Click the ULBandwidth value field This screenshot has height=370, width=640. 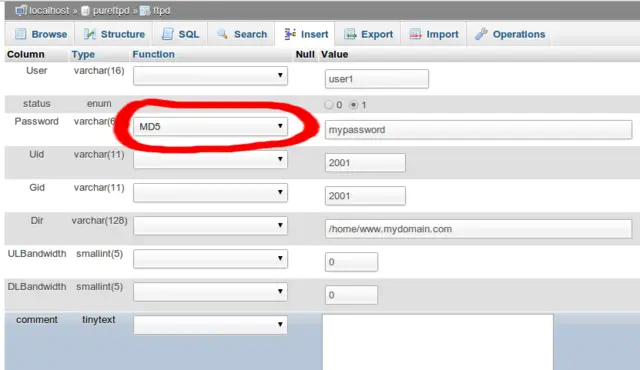(351, 262)
